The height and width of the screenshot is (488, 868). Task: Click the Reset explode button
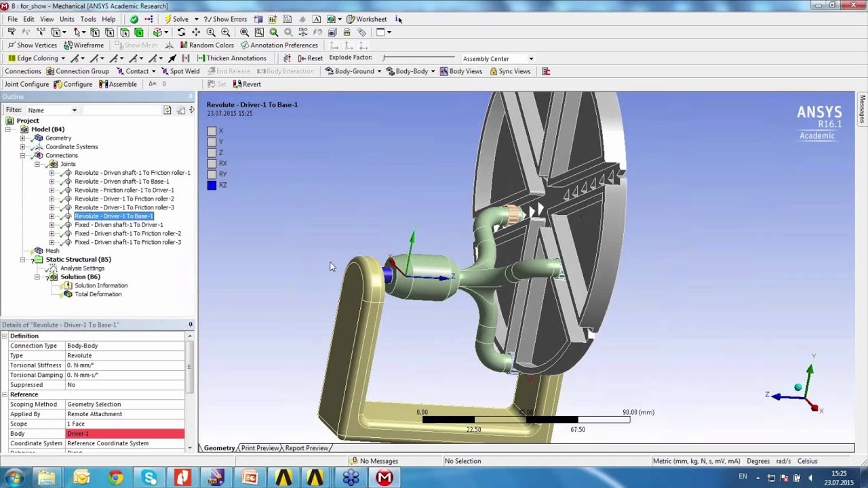click(x=311, y=58)
